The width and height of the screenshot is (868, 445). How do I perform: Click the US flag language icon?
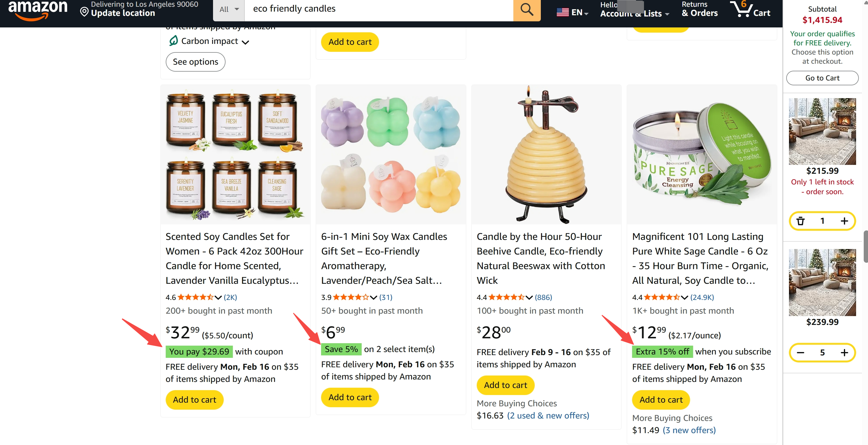coord(562,12)
